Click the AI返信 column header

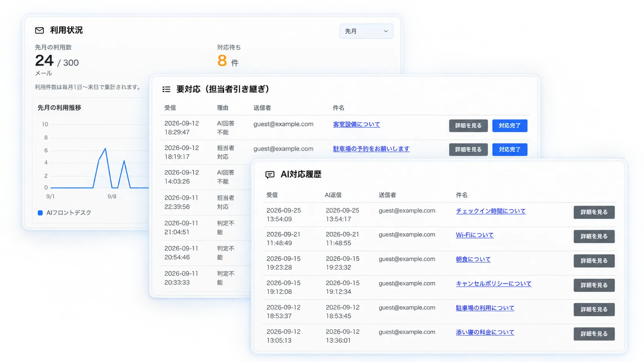point(333,195)
